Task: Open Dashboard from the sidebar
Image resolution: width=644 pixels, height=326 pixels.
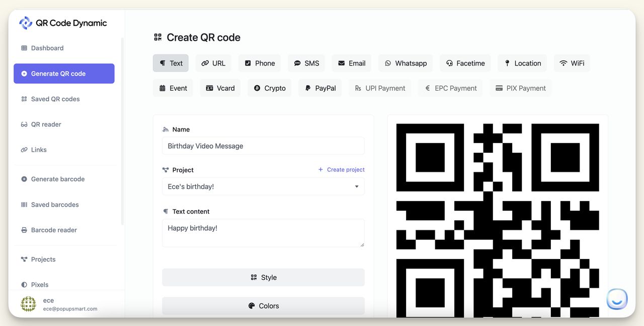Action: click(x=64, y=48)
